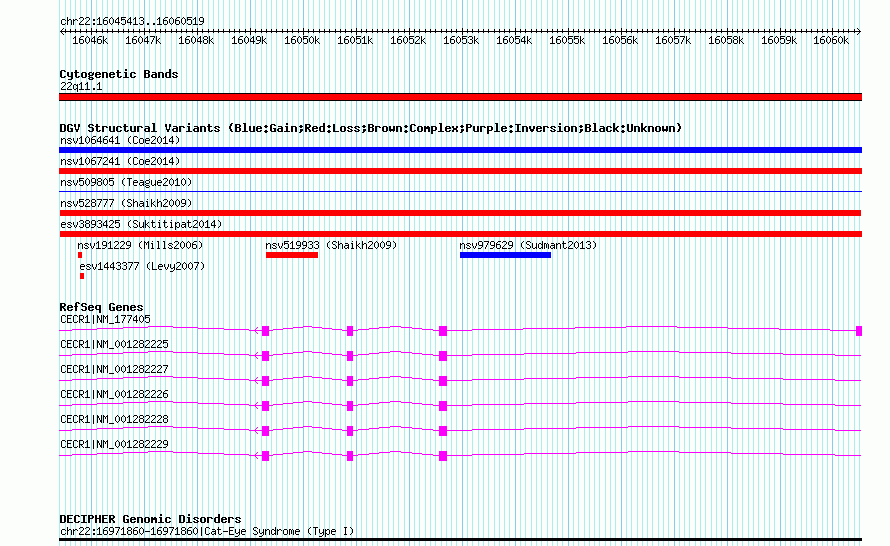The width and height of the screenshot is (890, 546).
Task: Click the CECR1|NM_001282227 transcript label
Action: click(114, 369)
